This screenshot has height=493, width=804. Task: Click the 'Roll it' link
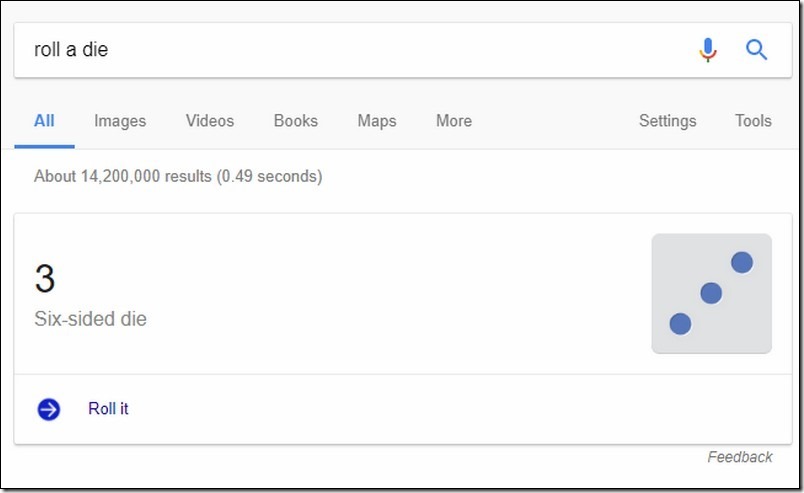pyautogui.click(x=108, y=409)
